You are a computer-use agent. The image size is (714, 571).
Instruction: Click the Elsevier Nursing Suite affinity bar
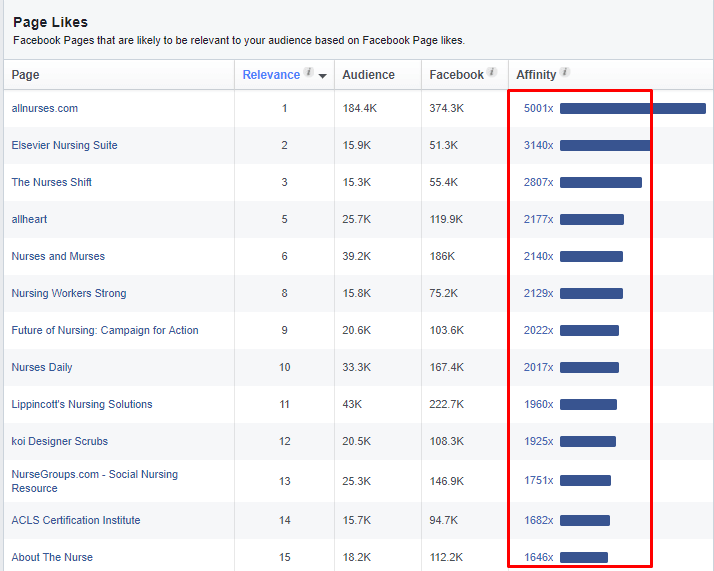pyautogui.click(x=606, y=145)
